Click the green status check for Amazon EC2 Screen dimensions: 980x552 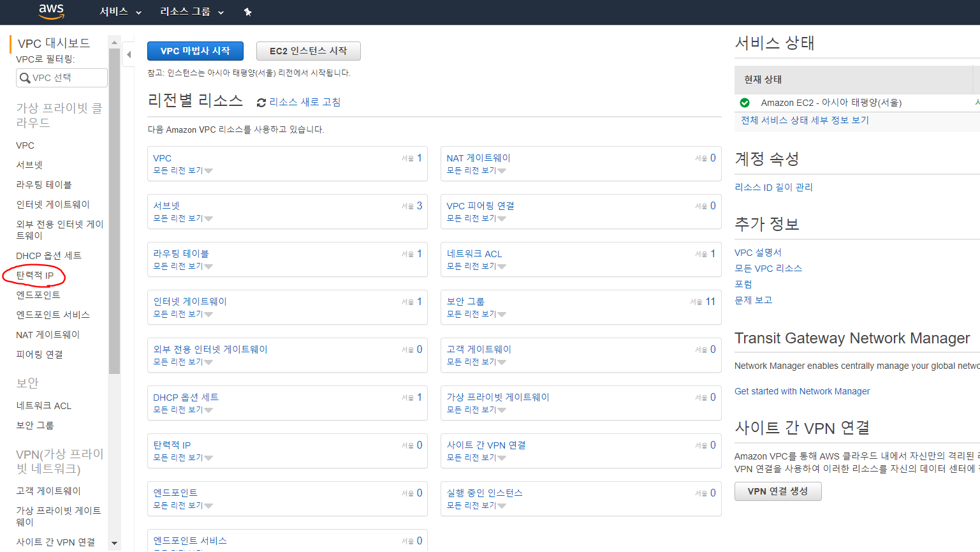pos(745,103)
